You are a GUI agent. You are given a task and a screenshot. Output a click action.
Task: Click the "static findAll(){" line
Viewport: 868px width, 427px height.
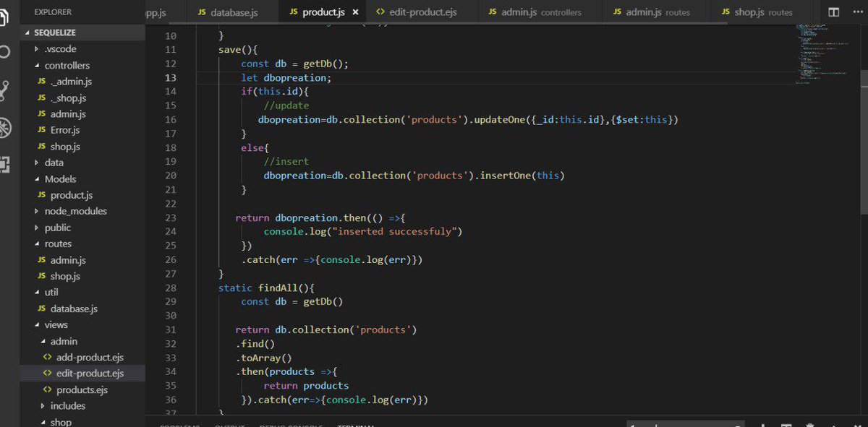(266, 288)
